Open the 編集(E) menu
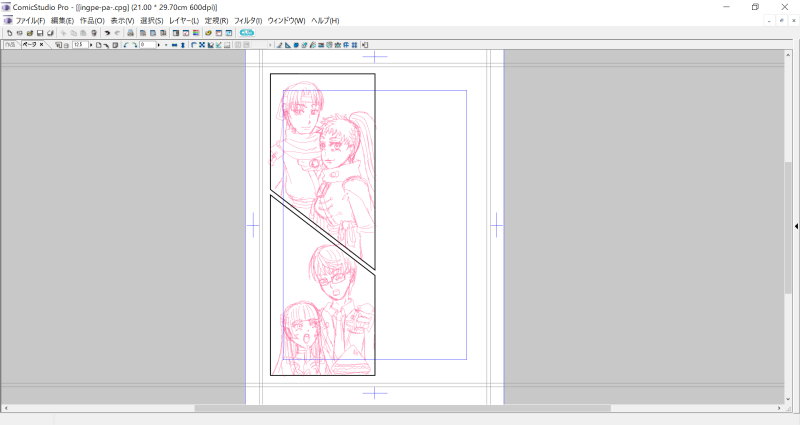 click(62, 20)
